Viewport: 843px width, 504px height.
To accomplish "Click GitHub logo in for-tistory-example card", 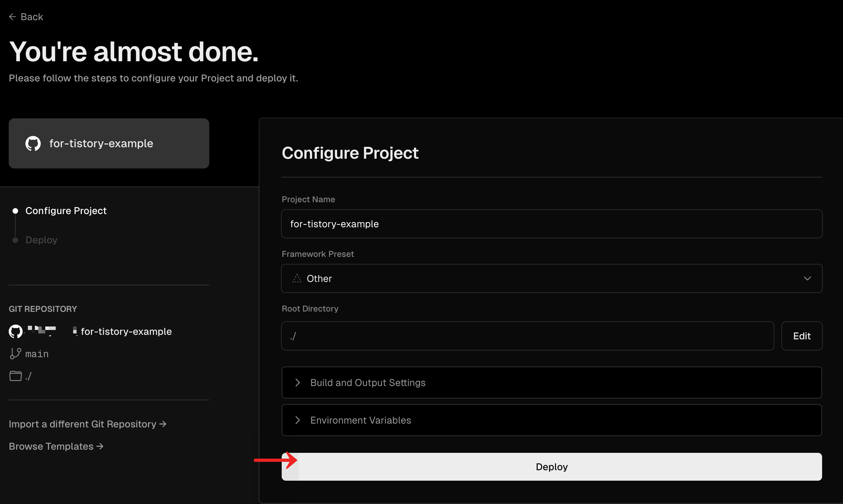I will tap(33, 143).
